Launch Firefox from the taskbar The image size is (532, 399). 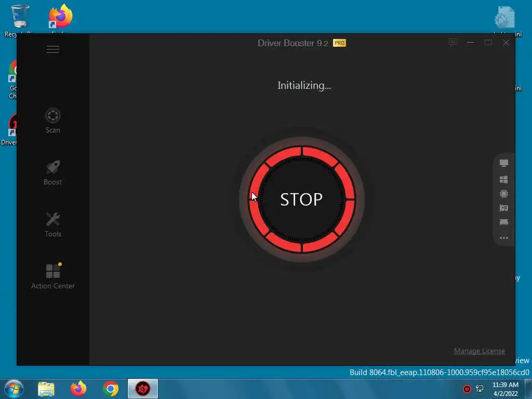(78, 389)
